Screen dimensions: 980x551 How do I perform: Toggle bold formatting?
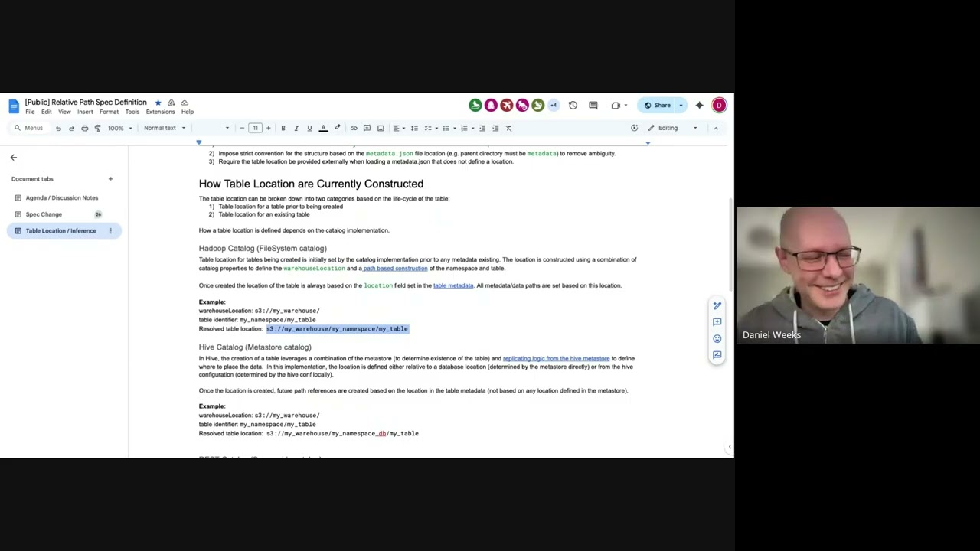(x=283, y=129)
